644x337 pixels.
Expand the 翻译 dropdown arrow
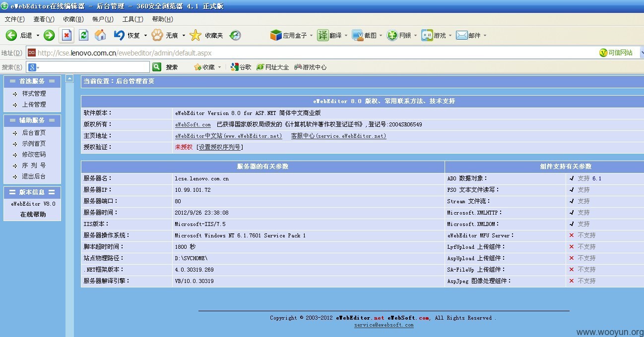click(x=346, y=35)
